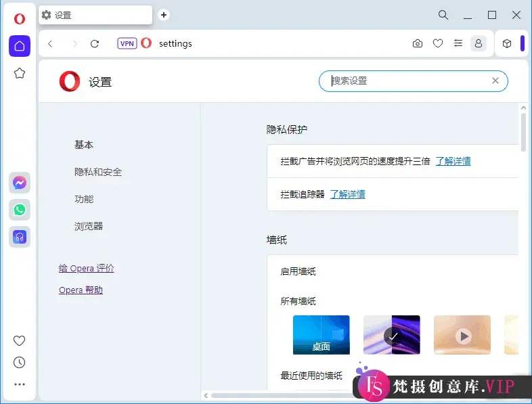The height and width of the screenshot is (404, 532).
Task: Select the 桌面 wallpaper thumbnail
Action: 322,335
